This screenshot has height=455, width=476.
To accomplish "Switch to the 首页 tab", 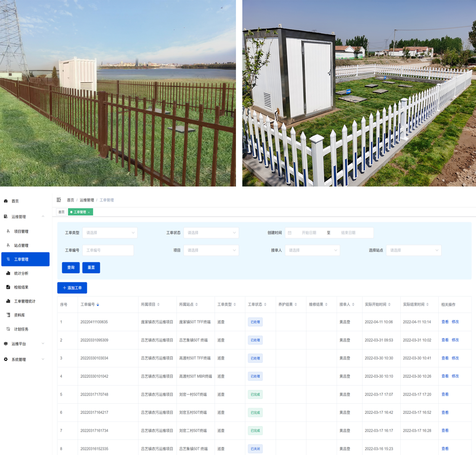I will [61, 212].
